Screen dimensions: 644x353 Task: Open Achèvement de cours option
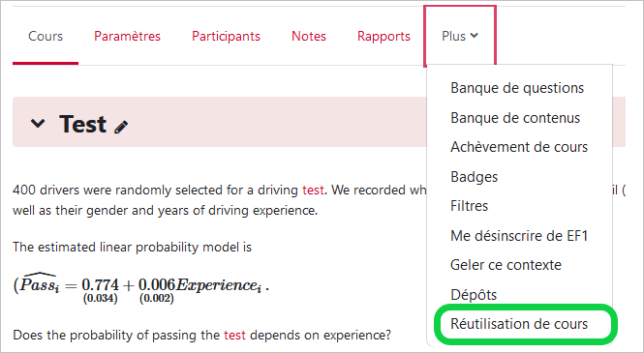(x=519, y=147)
